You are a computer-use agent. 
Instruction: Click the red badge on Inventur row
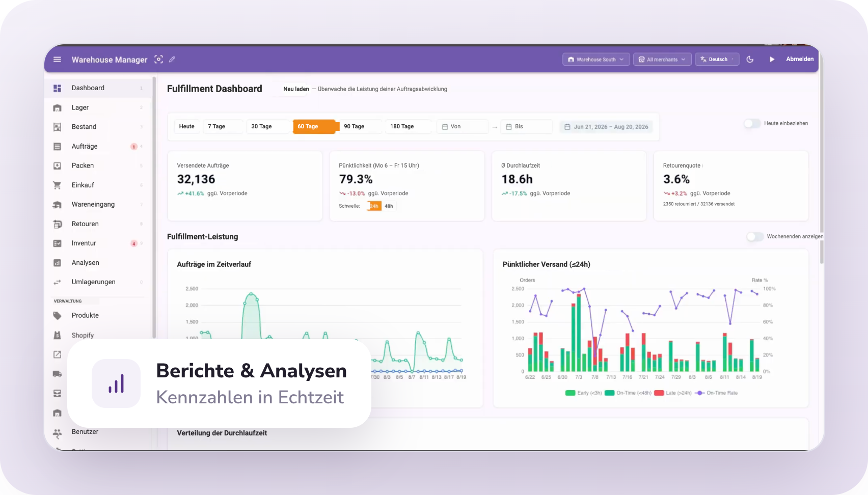134,243
